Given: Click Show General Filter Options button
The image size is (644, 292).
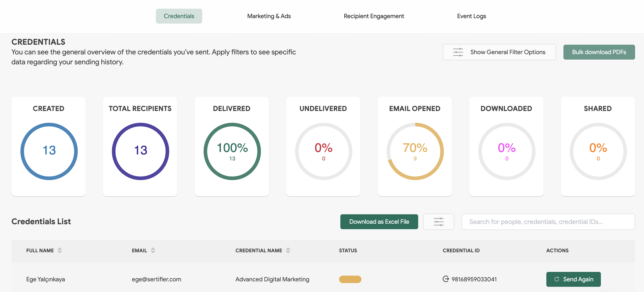Looking at the screenshot, I should [x=499, y=52].
